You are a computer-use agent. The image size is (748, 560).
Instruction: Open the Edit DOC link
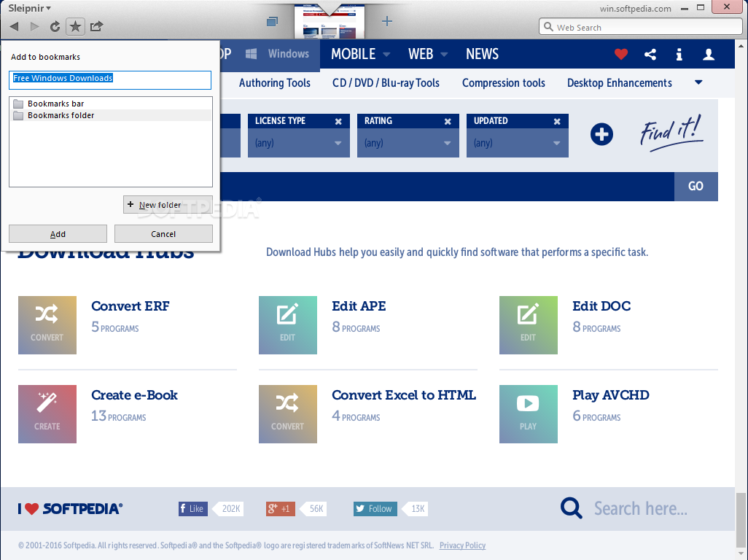(601, 306)
